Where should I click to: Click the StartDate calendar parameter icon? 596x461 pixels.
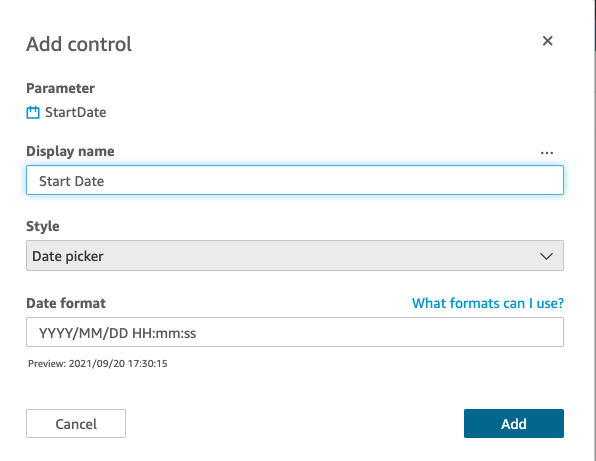[33, 112]
